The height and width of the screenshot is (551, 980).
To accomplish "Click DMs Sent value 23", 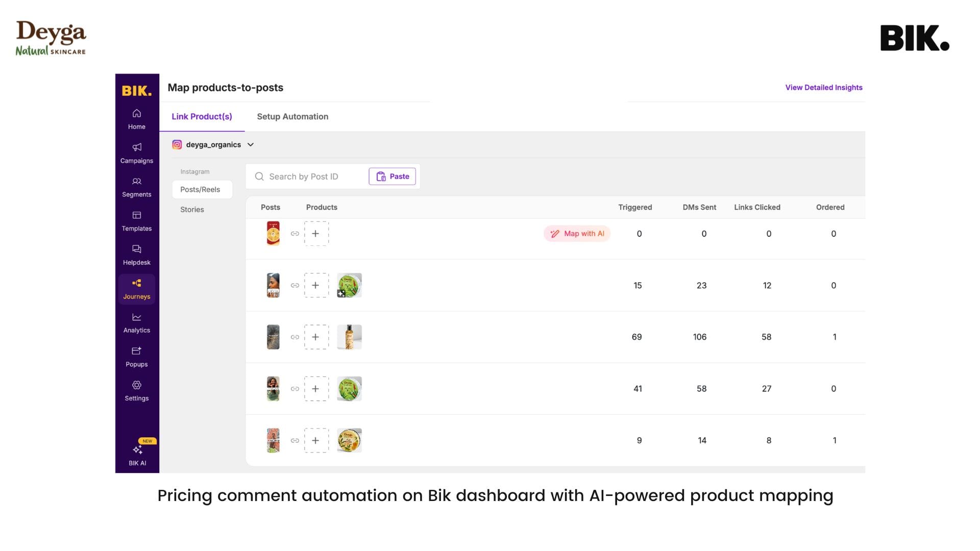I will click(x=702, y=286).
